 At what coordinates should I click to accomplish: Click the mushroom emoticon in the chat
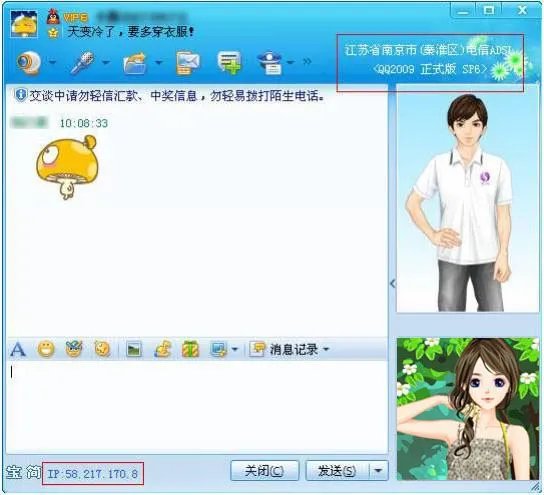pyautogui.click(x=67, y=168)
